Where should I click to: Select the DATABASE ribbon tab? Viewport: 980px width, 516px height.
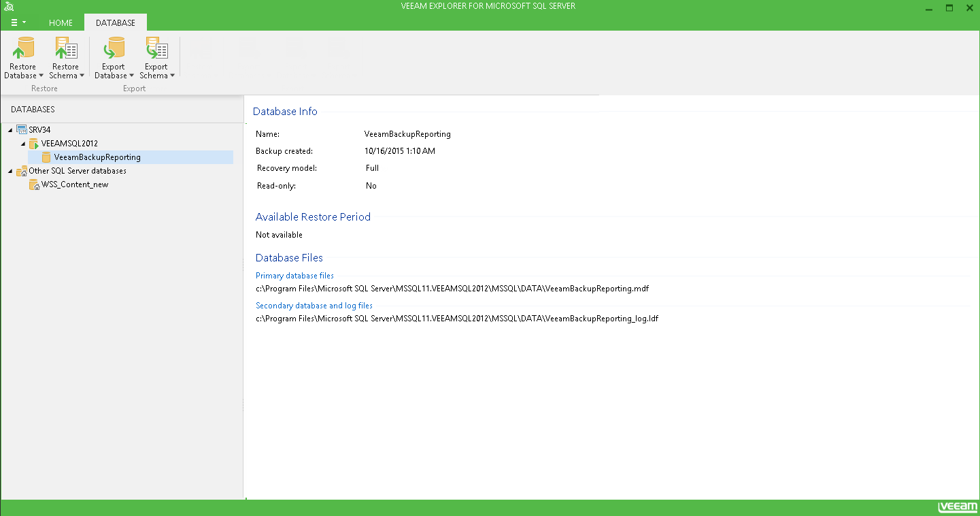116,22
